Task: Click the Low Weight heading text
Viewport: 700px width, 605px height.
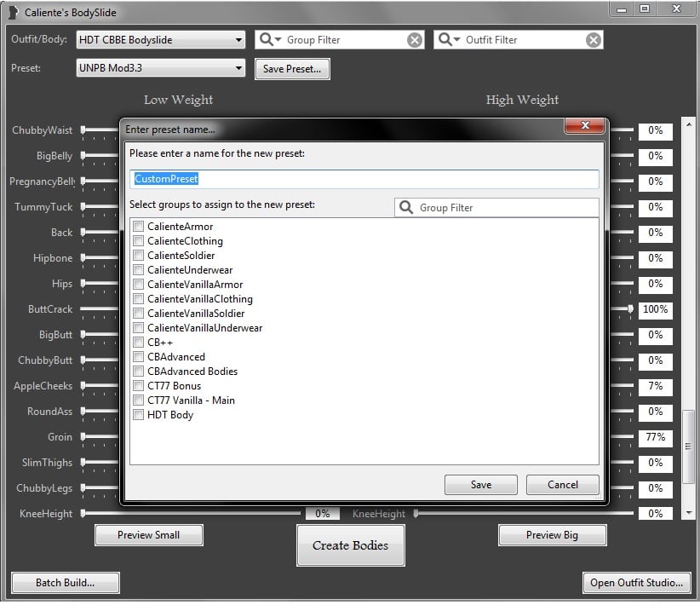Action: click(178, 100)
